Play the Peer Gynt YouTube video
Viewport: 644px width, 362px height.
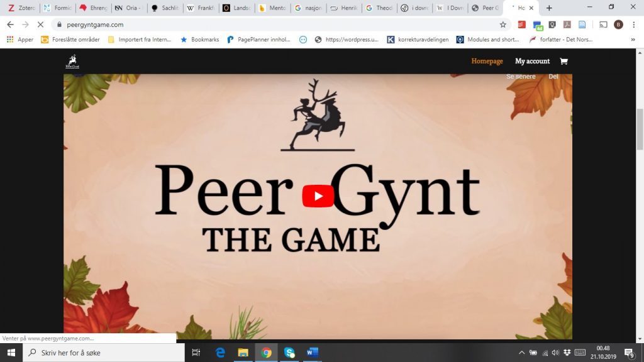coord(318,196)
